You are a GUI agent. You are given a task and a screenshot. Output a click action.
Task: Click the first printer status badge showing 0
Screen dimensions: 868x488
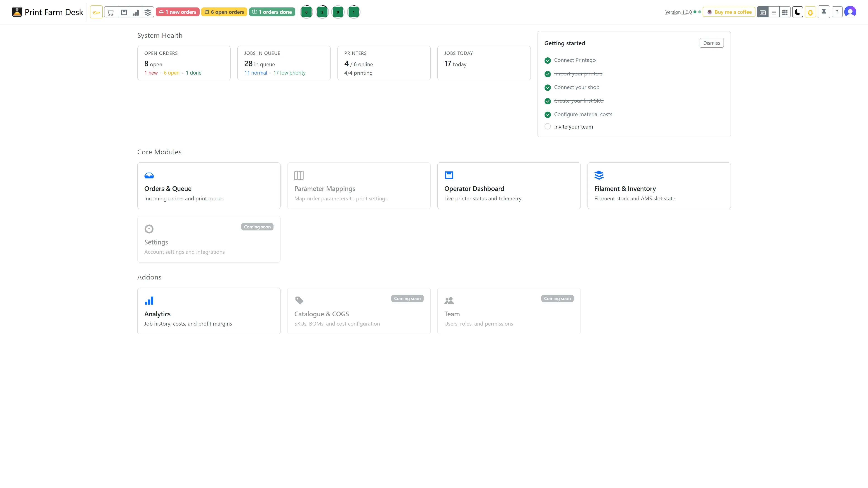(306, 12)
